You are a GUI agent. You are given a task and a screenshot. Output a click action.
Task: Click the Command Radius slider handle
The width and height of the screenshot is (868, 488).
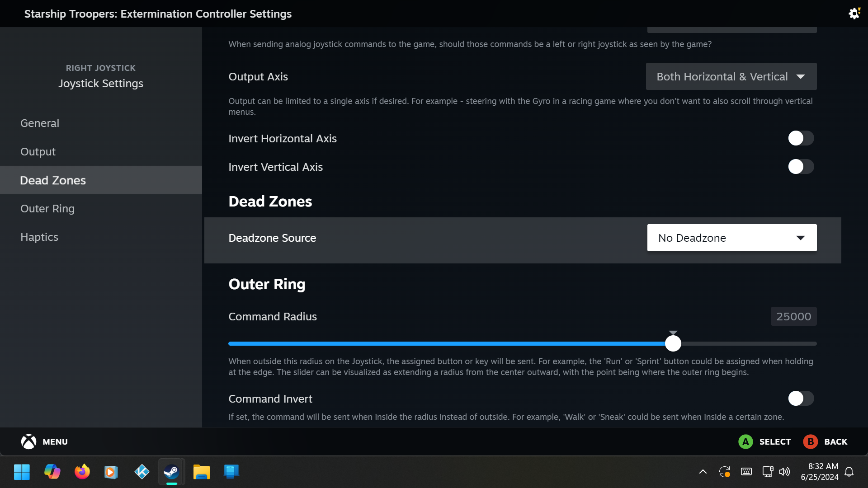[673, 343]
